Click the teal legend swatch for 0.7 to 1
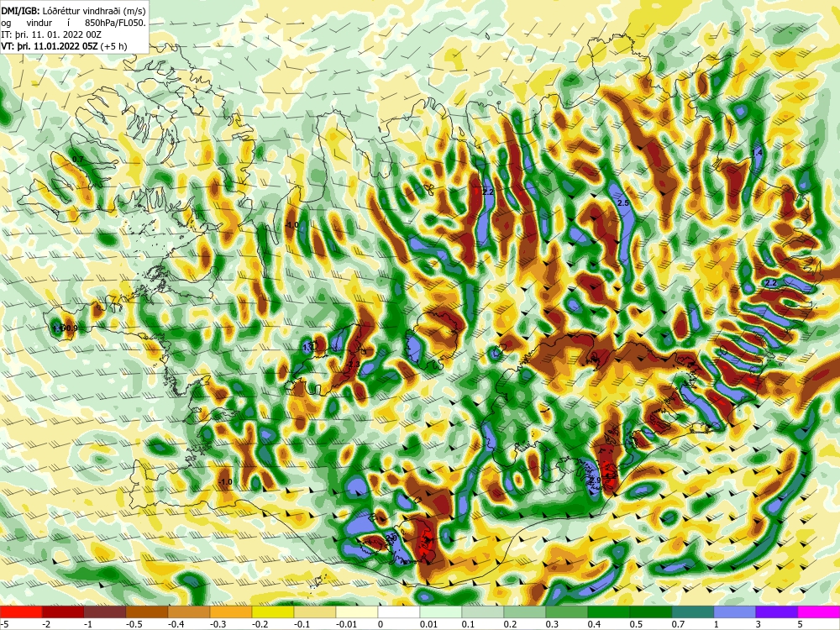The width and height of the screenshot is (840, 630). click(x=693, y=612)
